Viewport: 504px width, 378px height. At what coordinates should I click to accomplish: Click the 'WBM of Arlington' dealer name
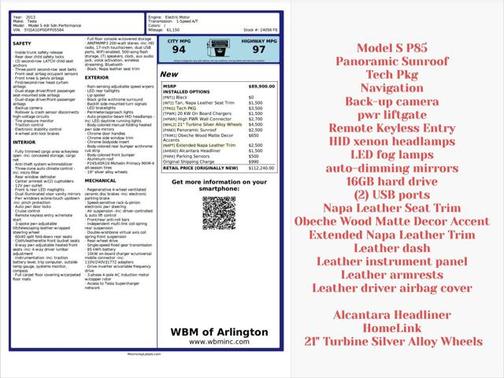[219, 332]
